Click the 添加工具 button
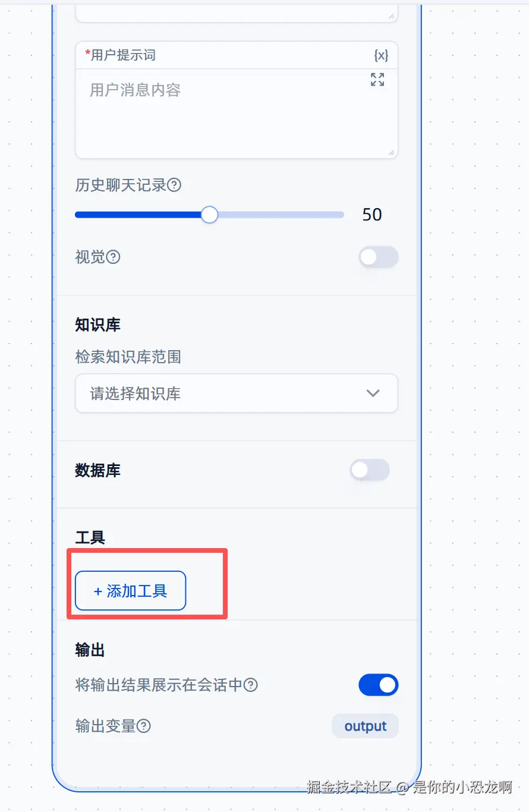This screenshot has width=529, height=812. tap(131, 591)
